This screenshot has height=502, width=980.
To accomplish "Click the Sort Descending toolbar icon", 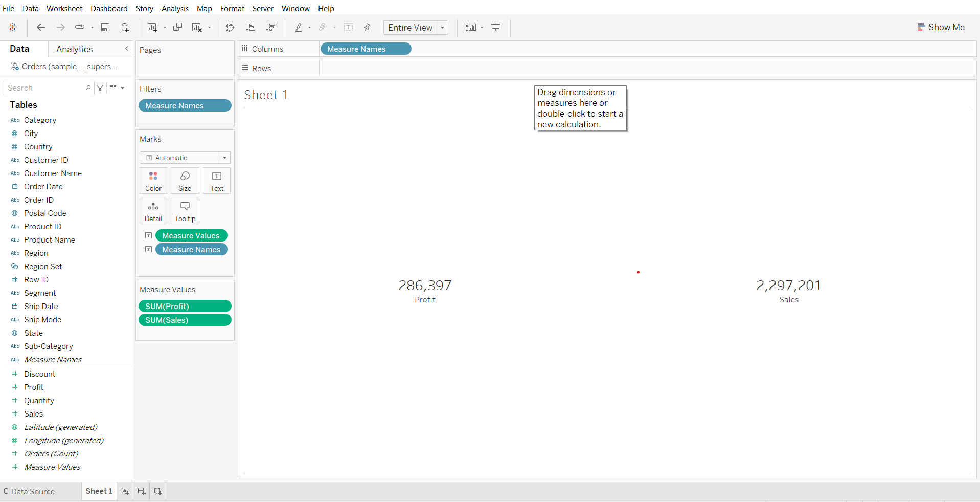I will coord(270,28).
